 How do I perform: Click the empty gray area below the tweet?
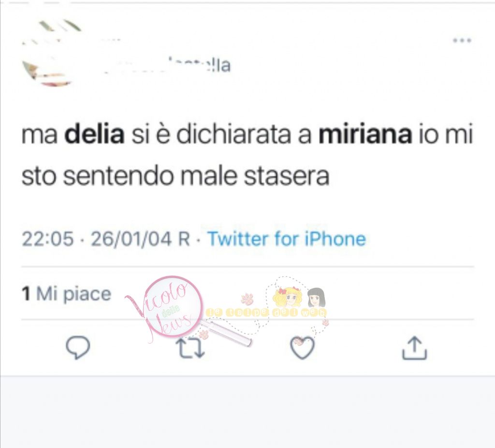coord(247,412)
